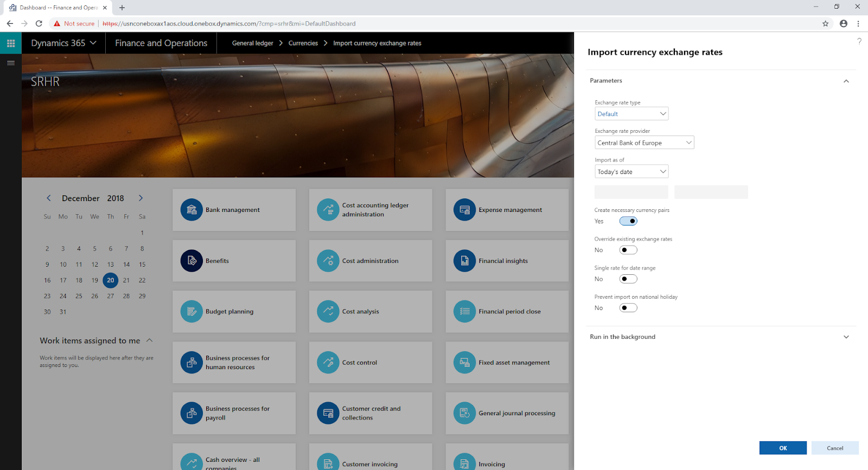Screen dimensions: 868x470
Task: Open the Cost control tile label
Action: coord(360,363)
